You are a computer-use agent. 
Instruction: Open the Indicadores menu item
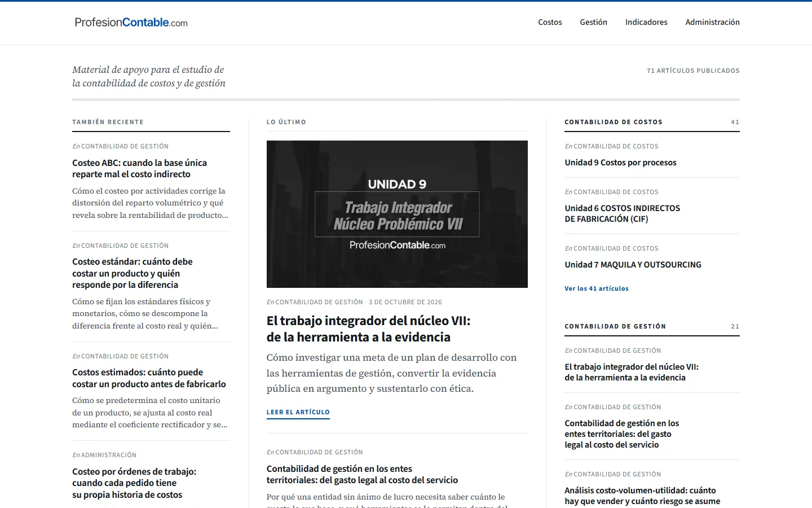646,22
